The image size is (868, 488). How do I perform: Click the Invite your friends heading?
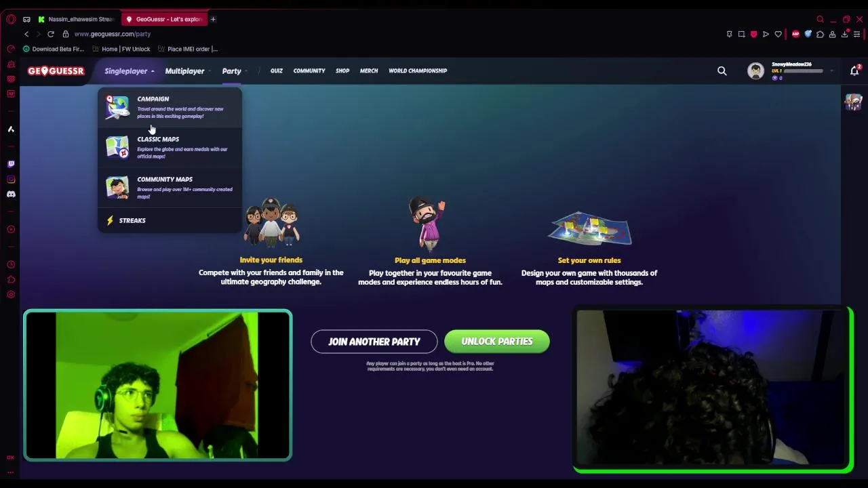[x=271, y=260]
